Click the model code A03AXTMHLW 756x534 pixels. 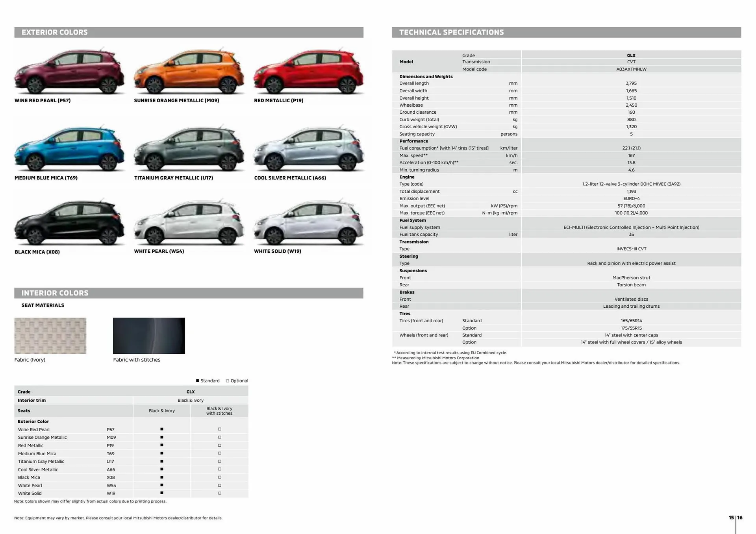point(631,69)
